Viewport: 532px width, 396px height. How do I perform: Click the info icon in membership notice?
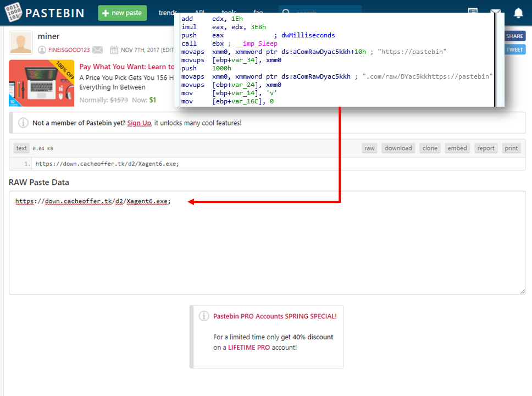click(23, 123)
